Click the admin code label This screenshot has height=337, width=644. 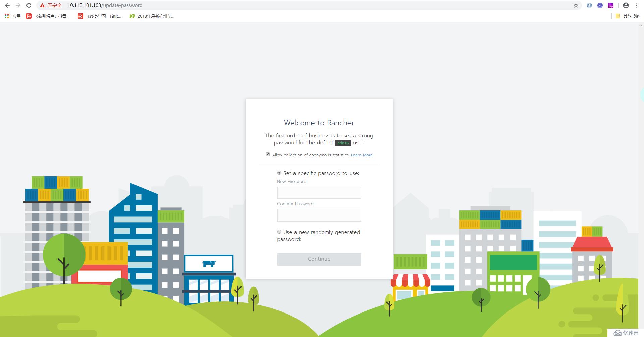(343, 143)
